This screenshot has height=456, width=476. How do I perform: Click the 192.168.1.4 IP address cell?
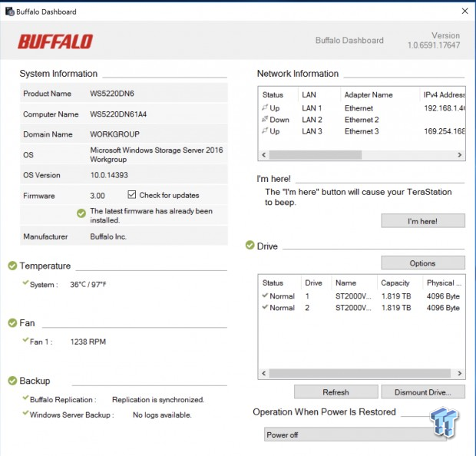[445, 108]
